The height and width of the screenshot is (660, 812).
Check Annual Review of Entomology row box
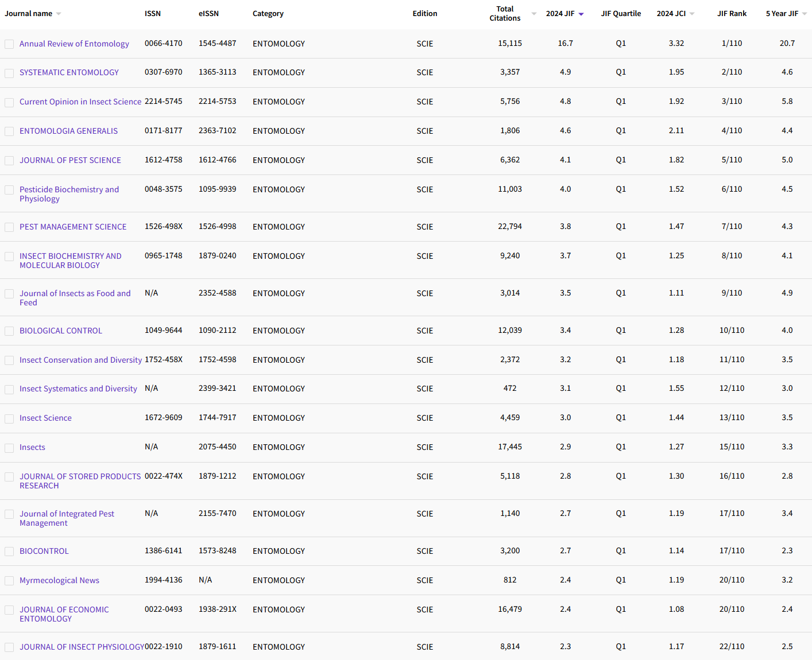pyautogui.click(x=9, y=44)
